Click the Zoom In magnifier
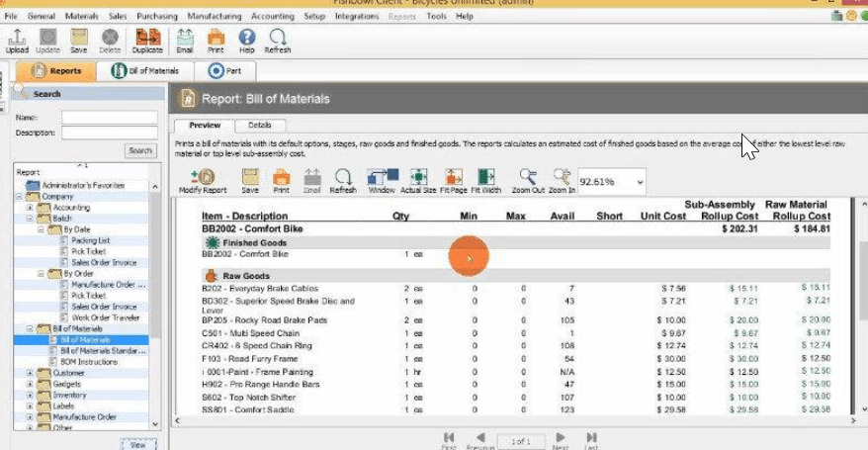 [x=562, y=182]
